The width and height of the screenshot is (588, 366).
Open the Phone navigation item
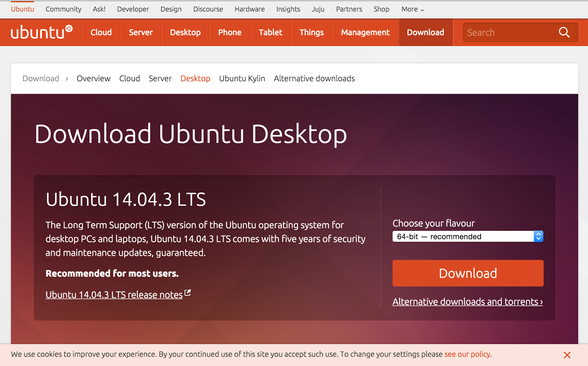click(230, 32)
